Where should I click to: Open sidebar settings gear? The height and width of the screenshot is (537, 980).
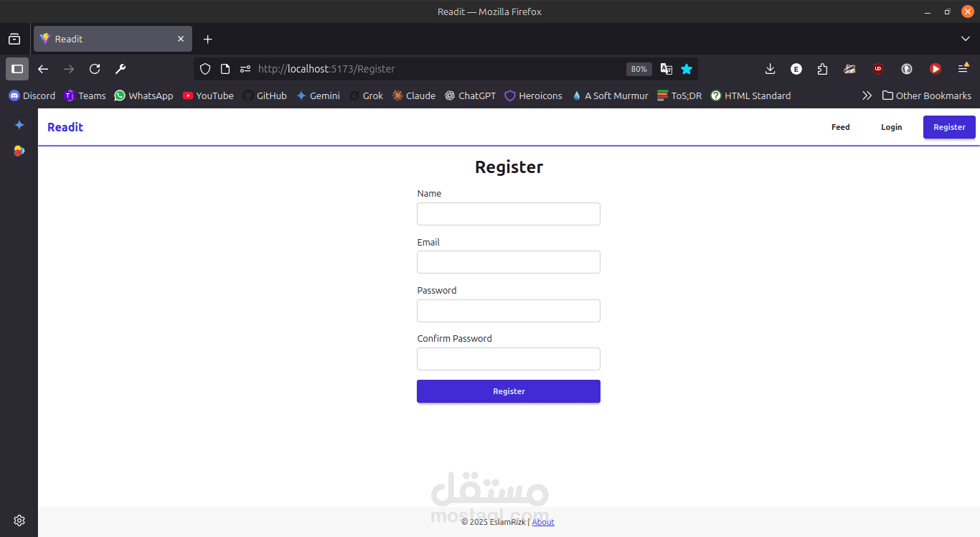tap(19, 520)
